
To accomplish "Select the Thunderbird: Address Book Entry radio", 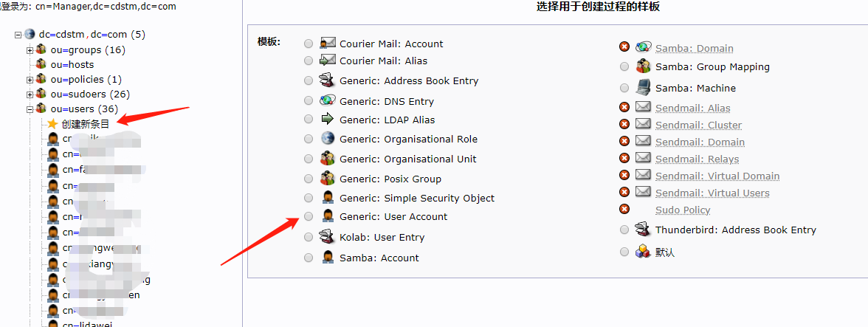I will coord(624,230).
